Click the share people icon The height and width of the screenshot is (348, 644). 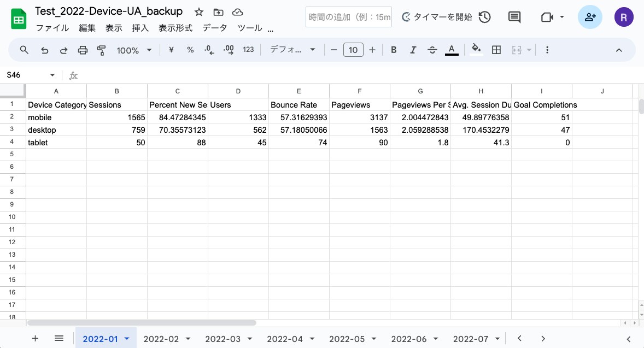(x=590, y=17)
